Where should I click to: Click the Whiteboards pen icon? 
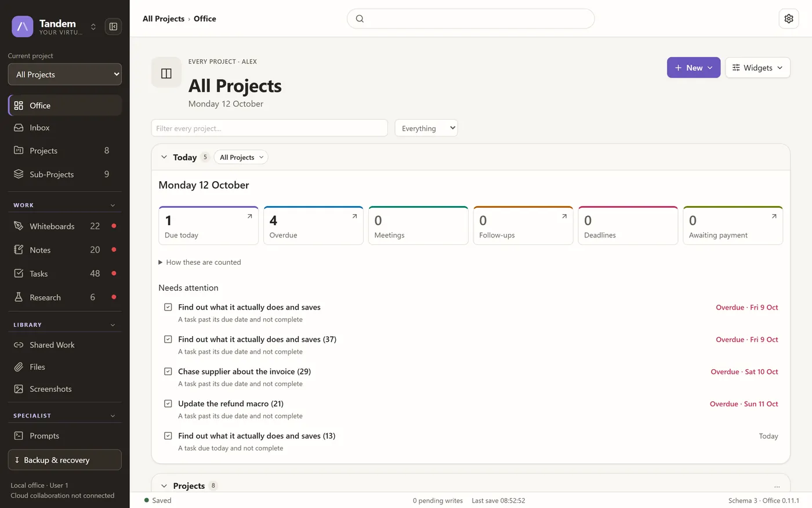pyautogui.click(x=19, y=226)
